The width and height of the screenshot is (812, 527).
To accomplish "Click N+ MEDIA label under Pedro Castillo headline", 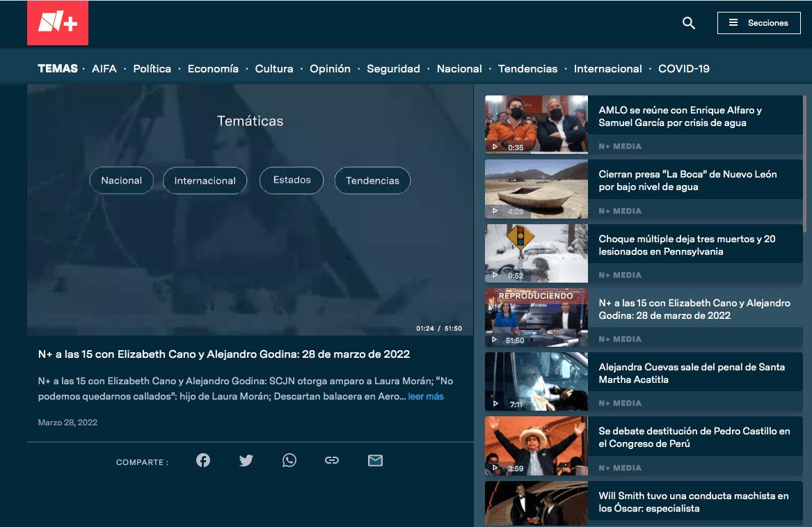I will 620,468.
